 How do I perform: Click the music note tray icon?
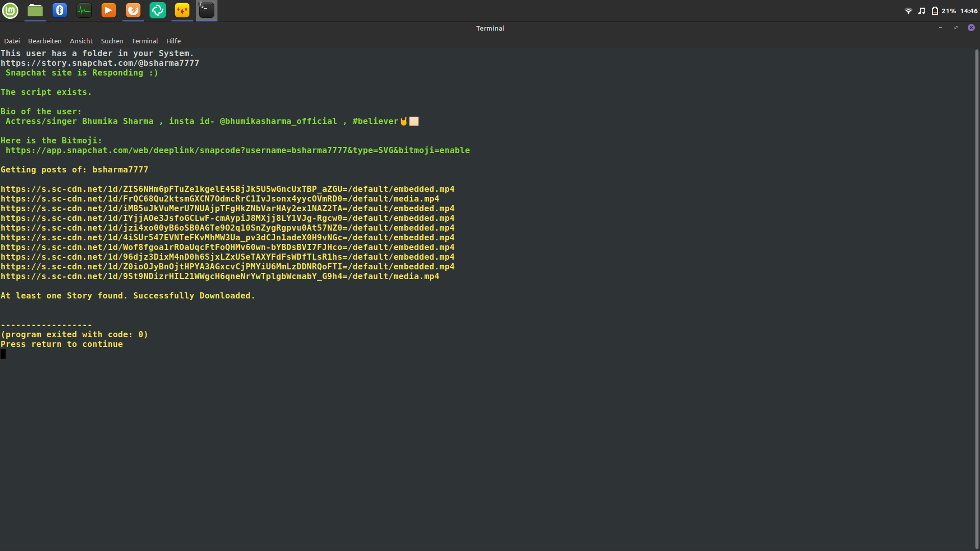click(922, 11)
